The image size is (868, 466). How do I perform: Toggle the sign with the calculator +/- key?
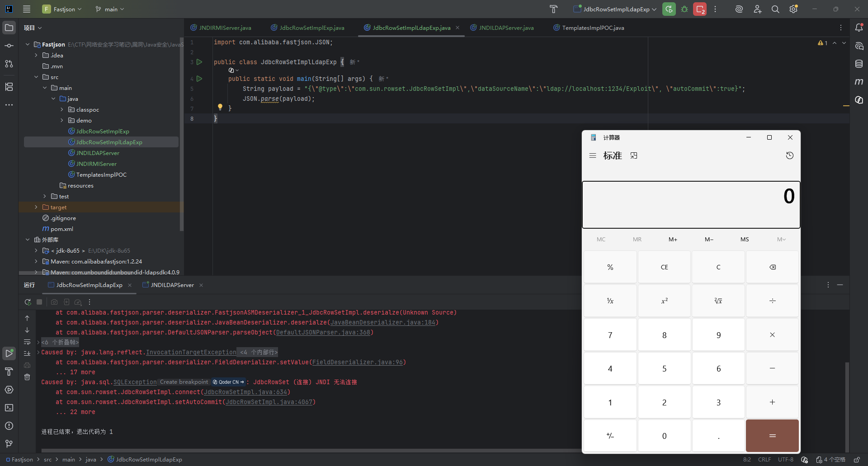pyautogui.click(x=610, y=436)
